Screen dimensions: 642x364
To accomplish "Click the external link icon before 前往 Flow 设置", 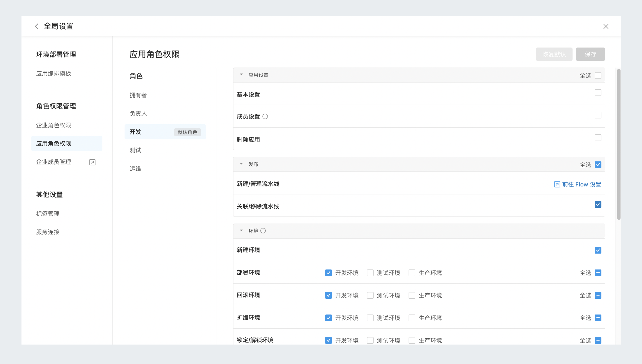I will (557, 184).
